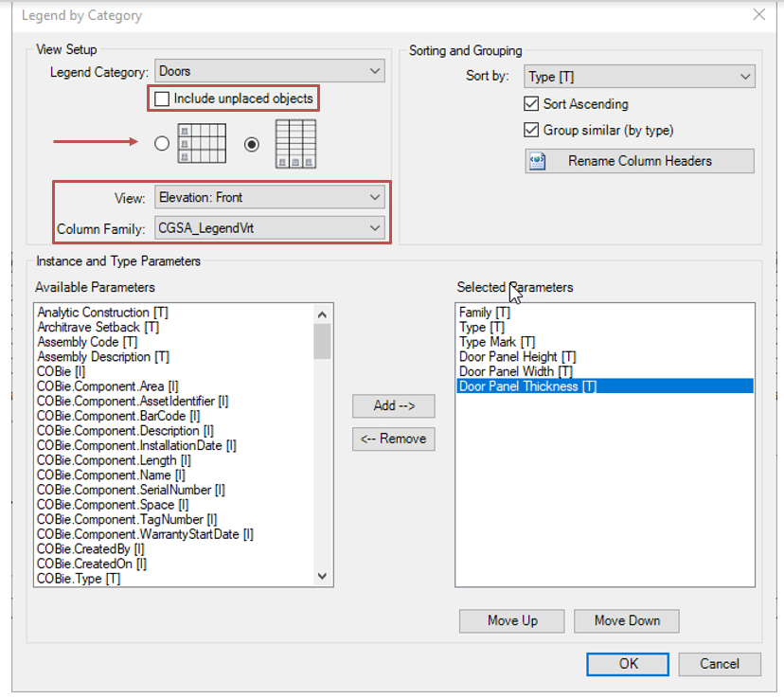Enable Include unplaced objects checkbox
This screenshot has width=784, height=699.
162,99
